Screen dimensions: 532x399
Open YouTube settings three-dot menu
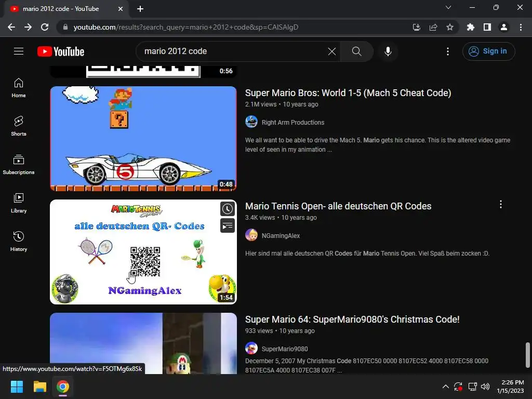click(x=448, y=51)
